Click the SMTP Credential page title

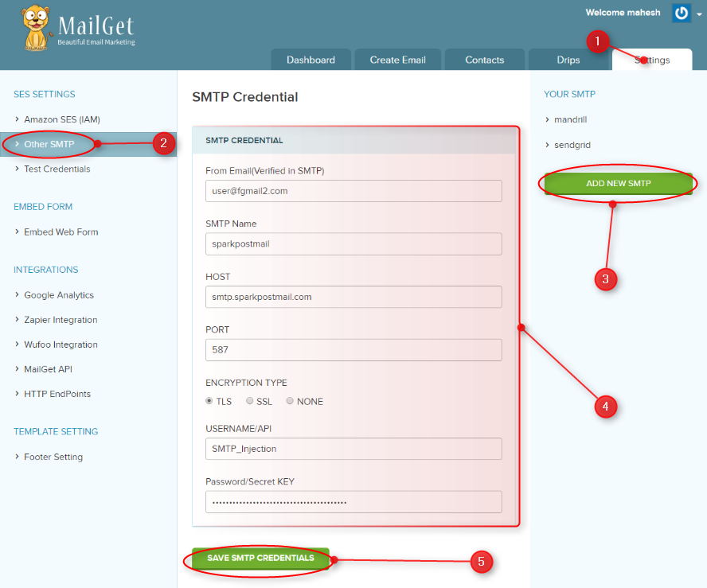click(245, 97)
